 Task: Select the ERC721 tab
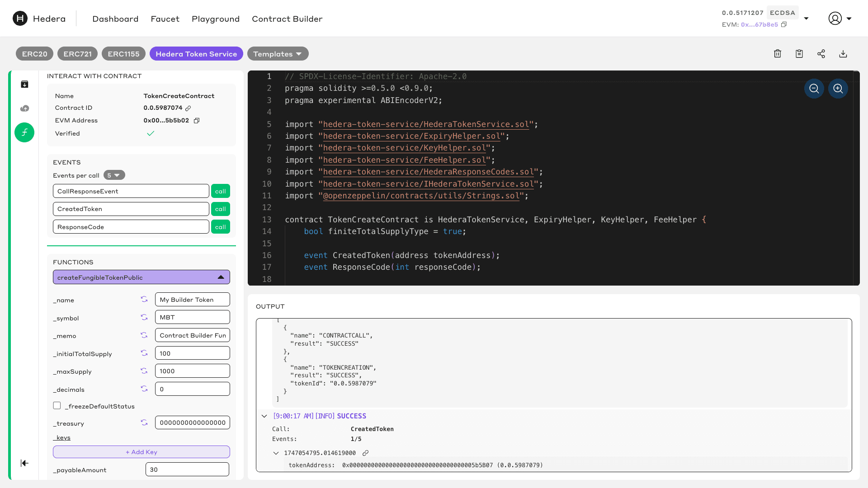[77, 54]
